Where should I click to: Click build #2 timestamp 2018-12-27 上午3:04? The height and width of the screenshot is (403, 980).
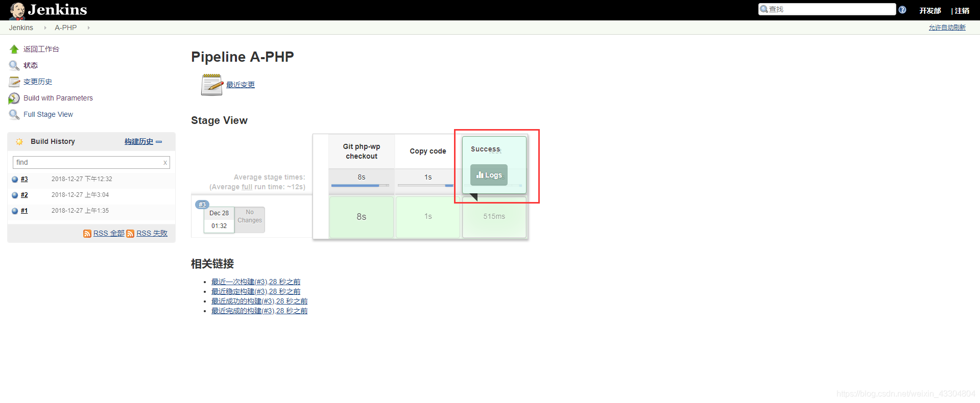tap(80, 195)
